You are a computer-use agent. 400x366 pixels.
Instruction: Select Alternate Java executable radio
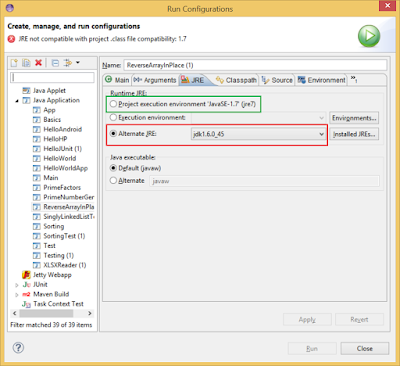[x=113, y=181]
